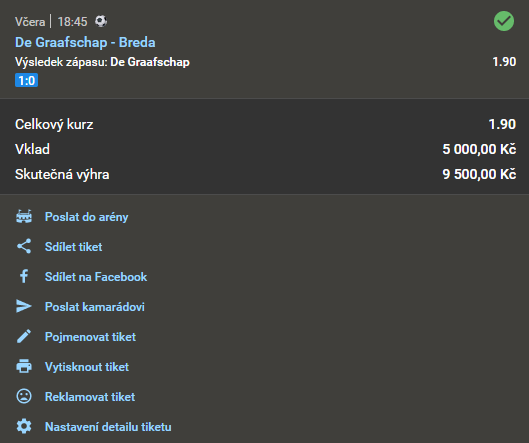Click the blue 1:0 score badge
This screenshot has width=529, height=443.
(26, 80)
